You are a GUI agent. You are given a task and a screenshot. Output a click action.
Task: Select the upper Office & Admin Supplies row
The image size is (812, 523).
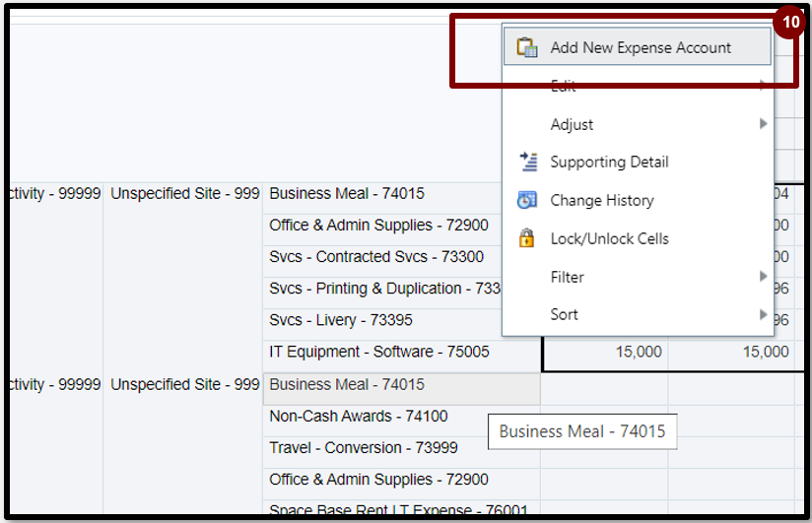click(378, 226)
